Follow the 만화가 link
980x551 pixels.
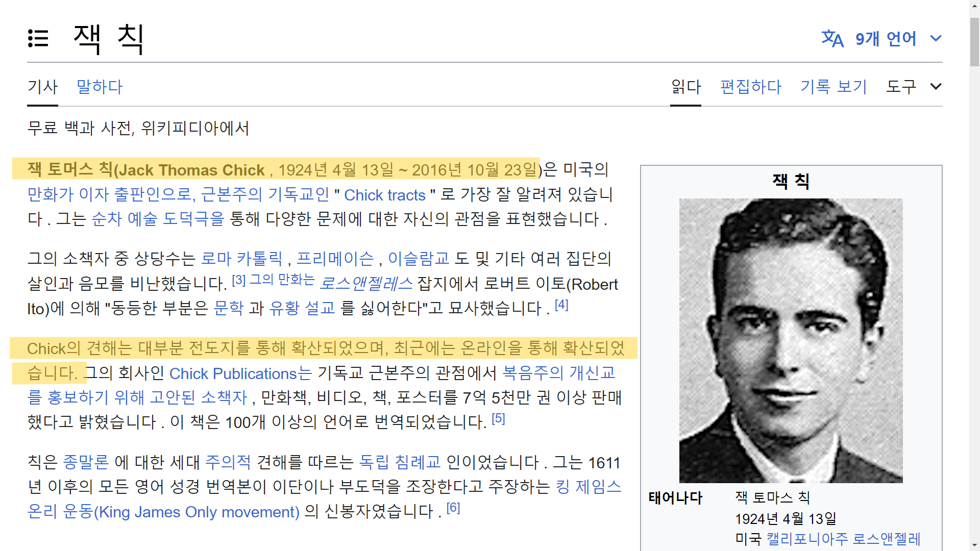click(51, 194)
